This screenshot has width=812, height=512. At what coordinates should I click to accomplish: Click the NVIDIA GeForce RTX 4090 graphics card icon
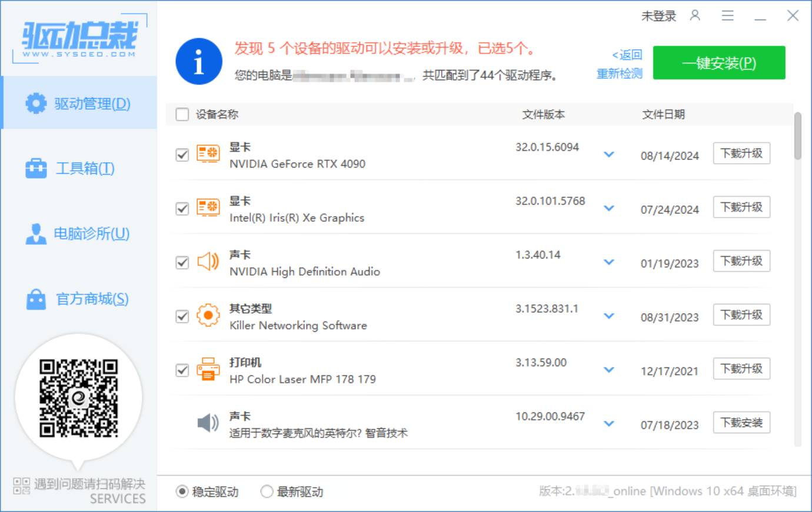click(208, 154)
